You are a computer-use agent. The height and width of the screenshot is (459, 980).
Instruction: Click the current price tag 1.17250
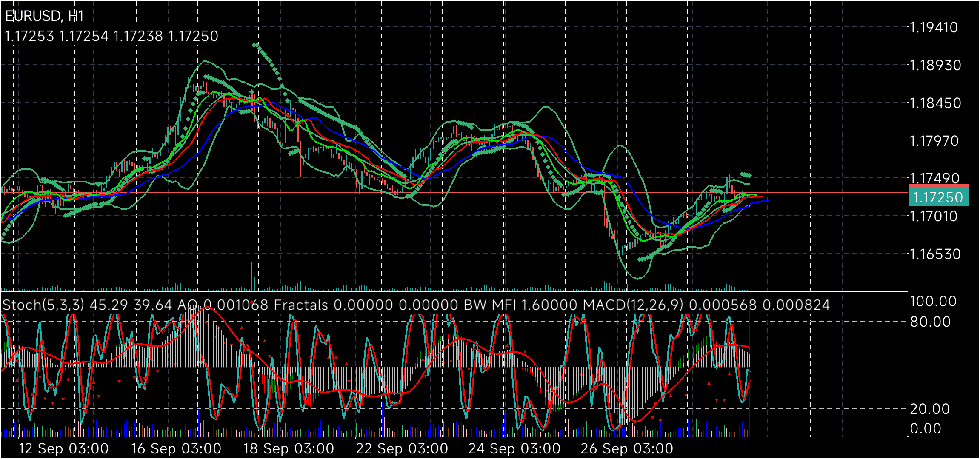938,197
